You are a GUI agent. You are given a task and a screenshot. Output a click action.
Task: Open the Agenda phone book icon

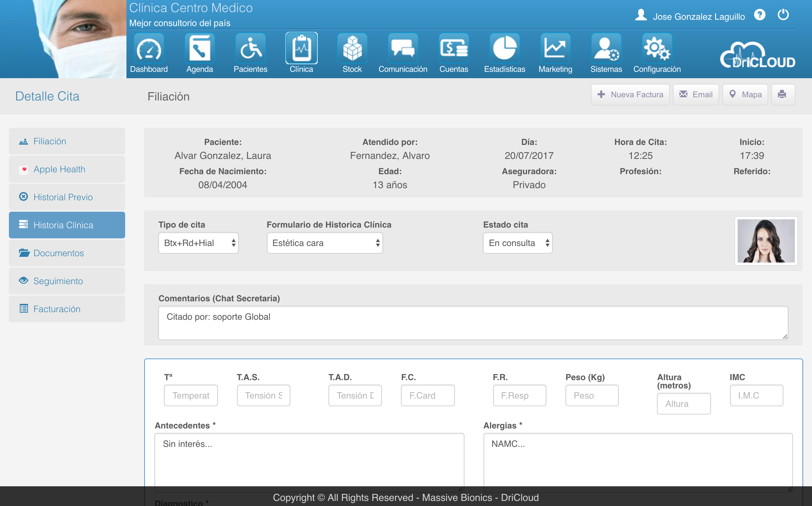coord(200,49)
